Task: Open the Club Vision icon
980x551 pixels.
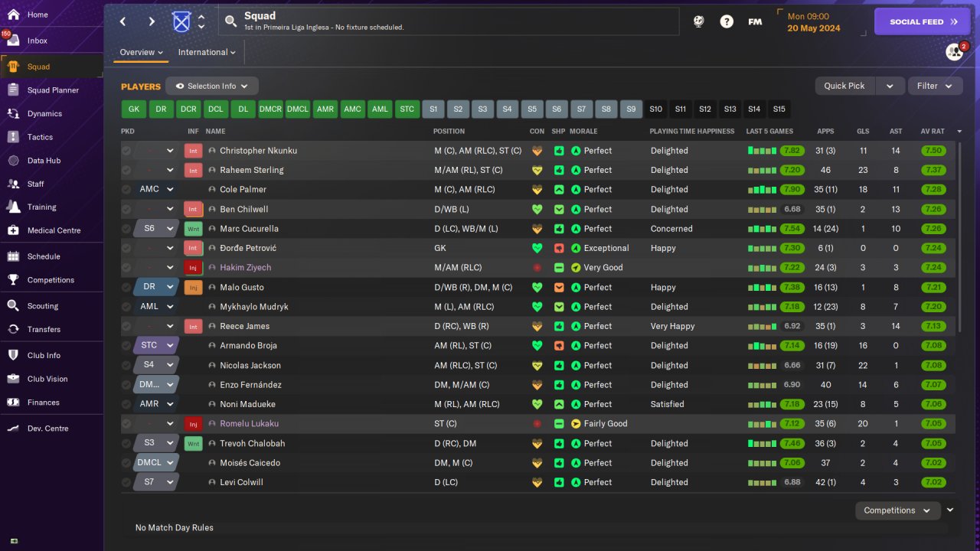Action: pos(13,379)
